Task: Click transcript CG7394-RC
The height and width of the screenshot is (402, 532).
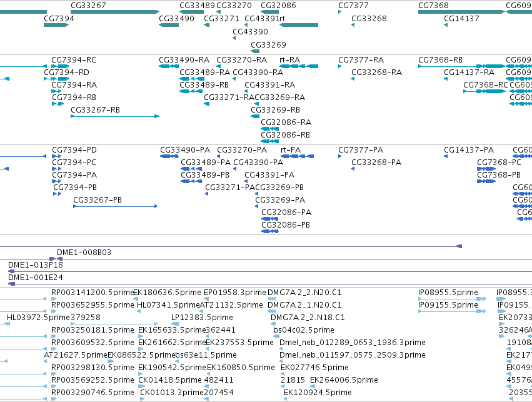Action: (61, 66)
